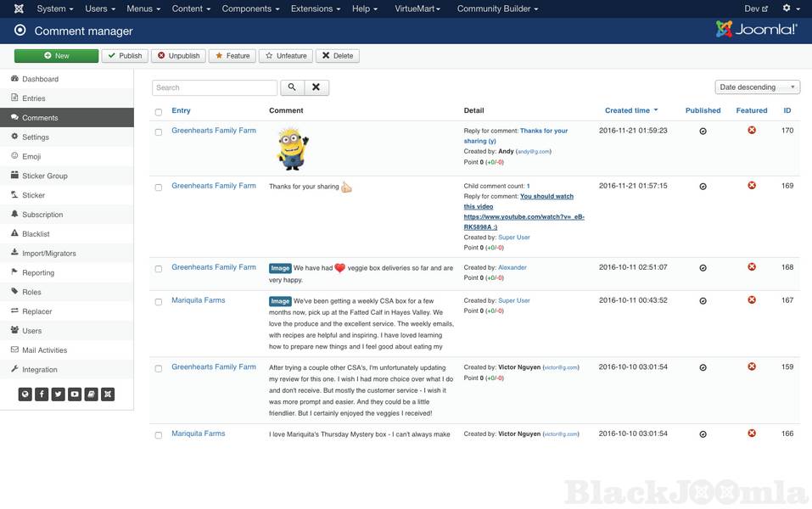Screen dimensions: 812x509
Task: Click the featured status icon for comment 170
Action: (751, 131)
